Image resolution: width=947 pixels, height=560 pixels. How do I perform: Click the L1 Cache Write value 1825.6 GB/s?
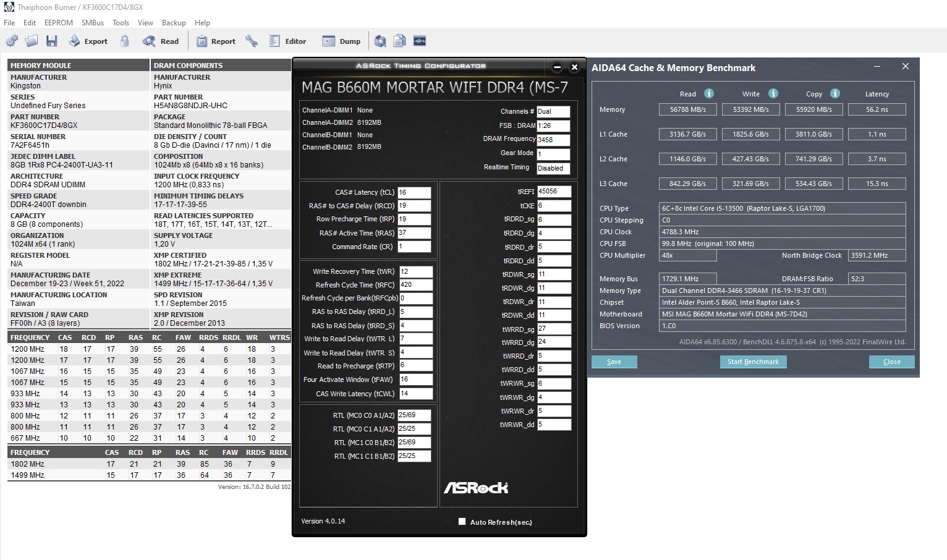pyautogui.click(x=751, y=134)
